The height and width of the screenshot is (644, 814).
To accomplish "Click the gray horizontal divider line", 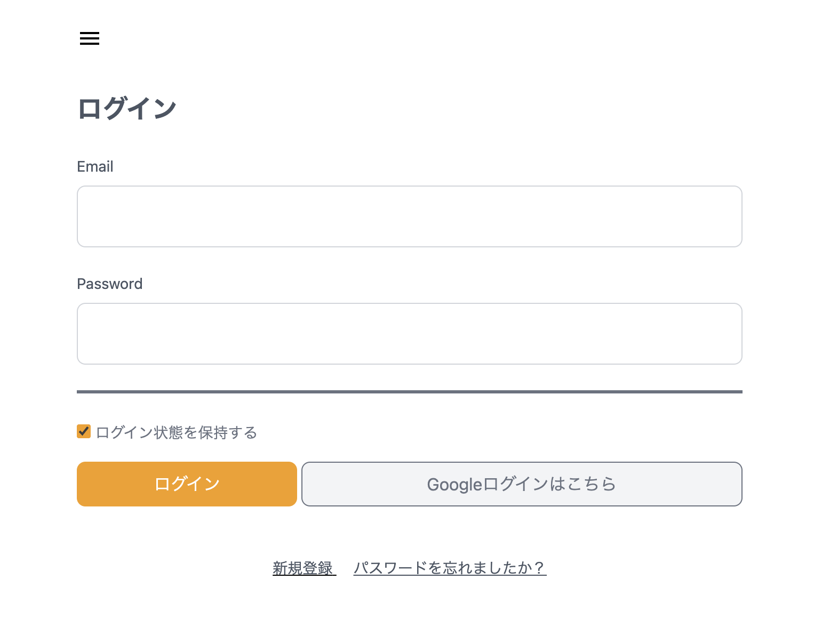I will (x=409, y=392).
